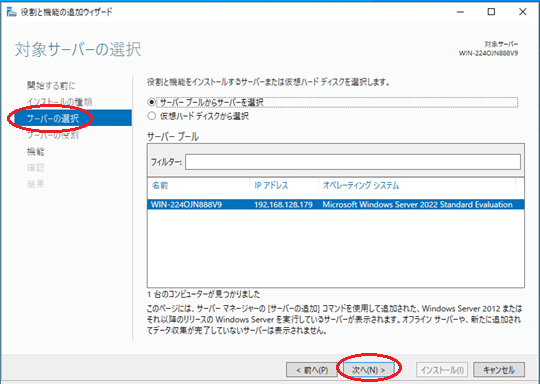Screen dimensions: 540x384
Task: Select サーバーの選択 step in sidebar
Action: coord(73,118)
